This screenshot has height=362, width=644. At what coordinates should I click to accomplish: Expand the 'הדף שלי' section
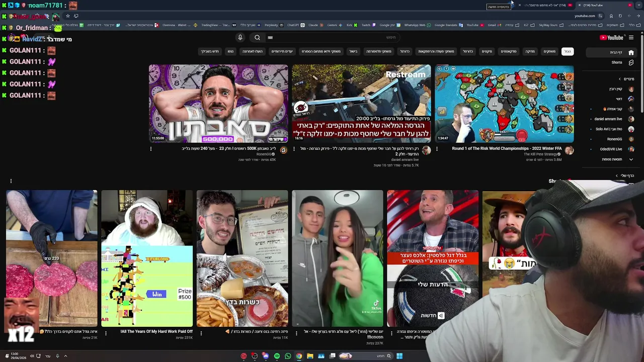625,175
